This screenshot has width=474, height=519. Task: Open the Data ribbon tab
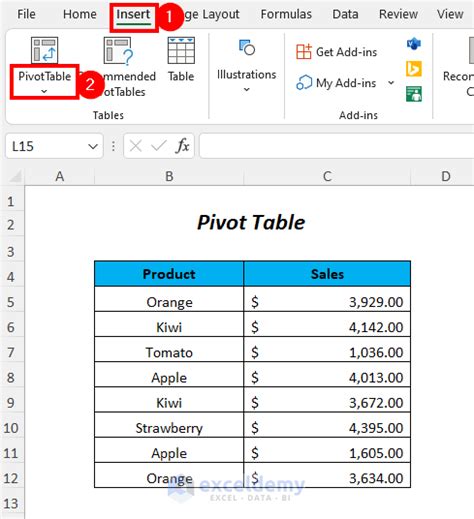pos(345,14)
